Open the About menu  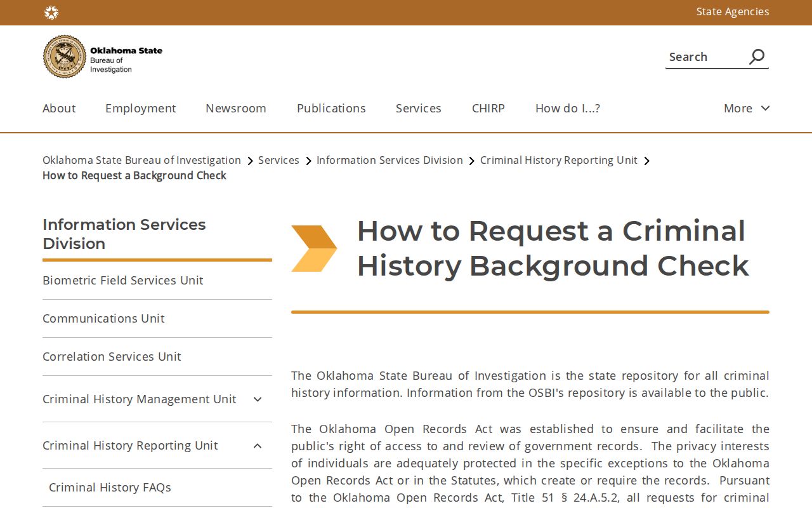59,108
